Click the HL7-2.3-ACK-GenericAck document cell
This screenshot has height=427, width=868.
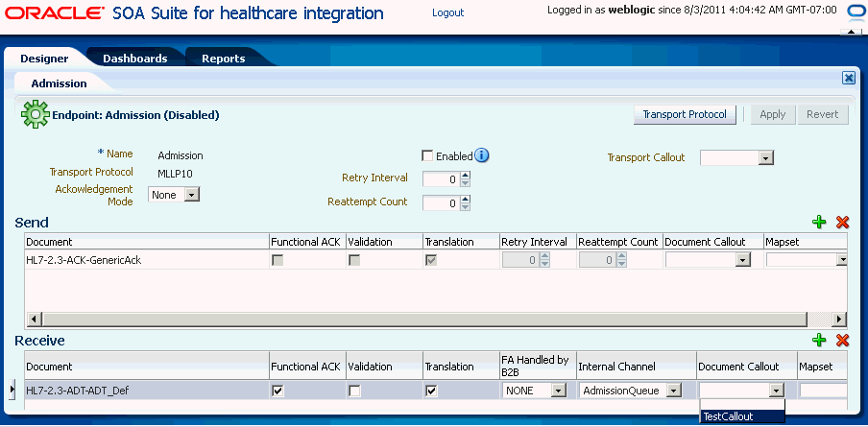coord(147,260)
